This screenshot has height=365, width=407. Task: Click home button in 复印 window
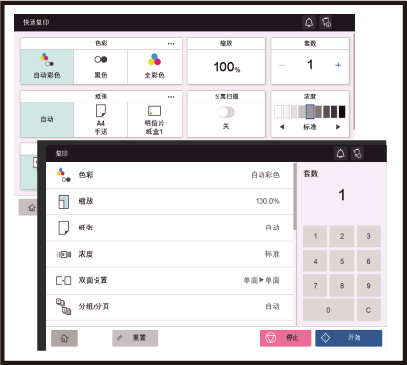64,338
